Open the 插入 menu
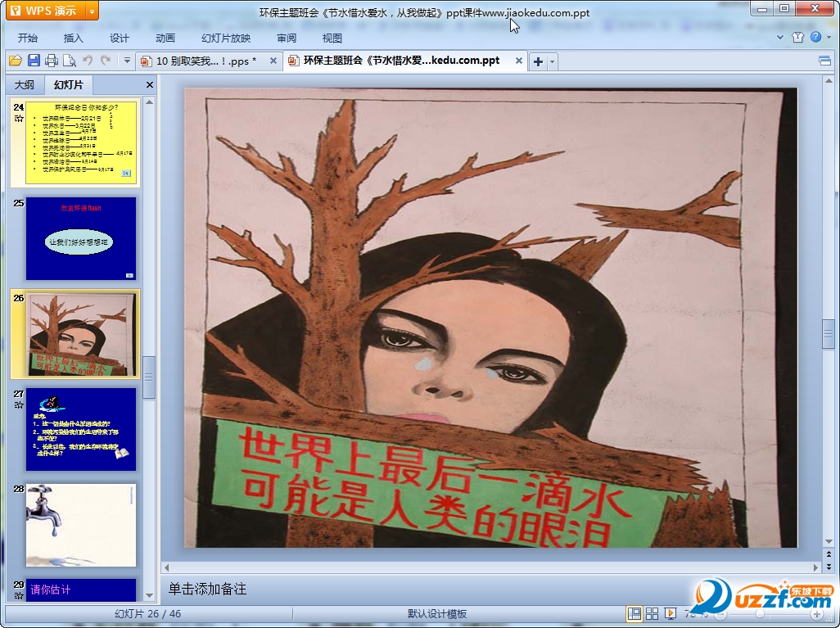This screenshot has width=840, height=628. click(x=74, y=38)
